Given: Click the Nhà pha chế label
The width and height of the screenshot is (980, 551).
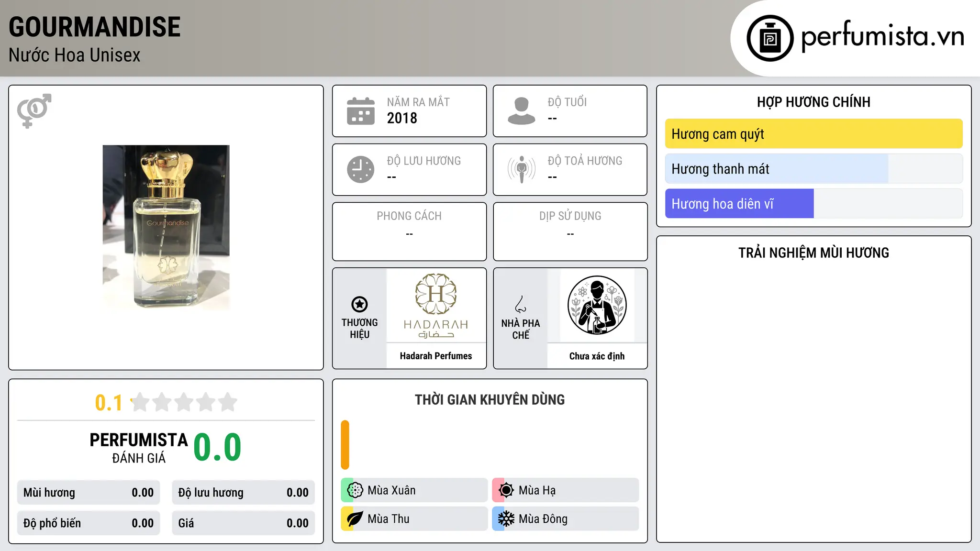Looking at the screenshot, I should (521, 329).
